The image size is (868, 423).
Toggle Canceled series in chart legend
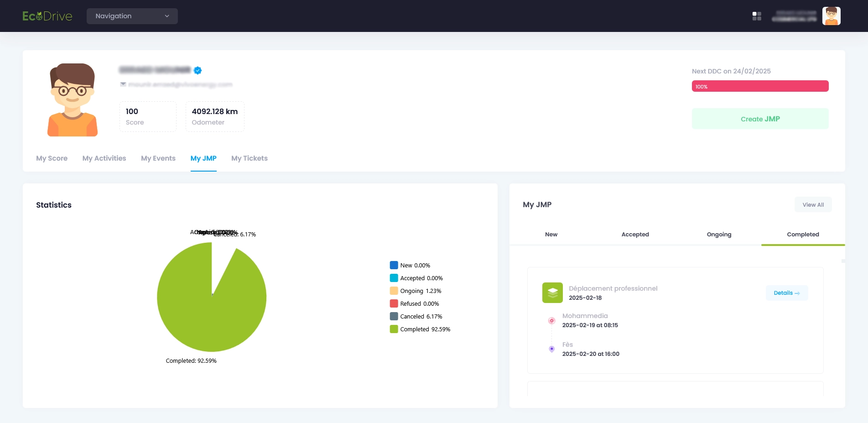(416, 317)
